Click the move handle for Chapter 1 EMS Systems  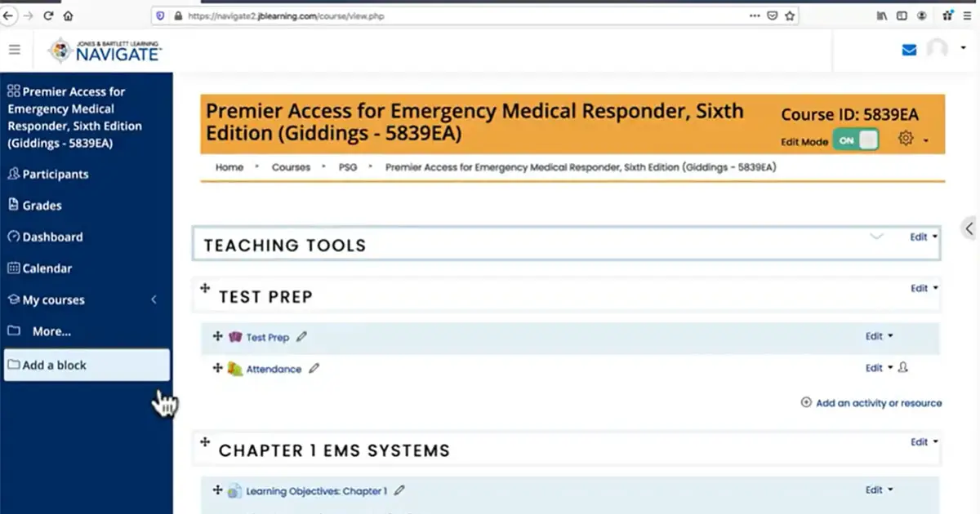pyautogui.click(x=205, y=442)
